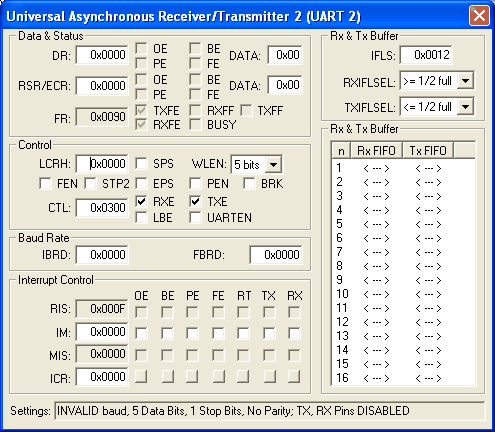Click the CTL register input field
Image resolution: width=495 pixels, height=432 pixels.
(102, 208)
